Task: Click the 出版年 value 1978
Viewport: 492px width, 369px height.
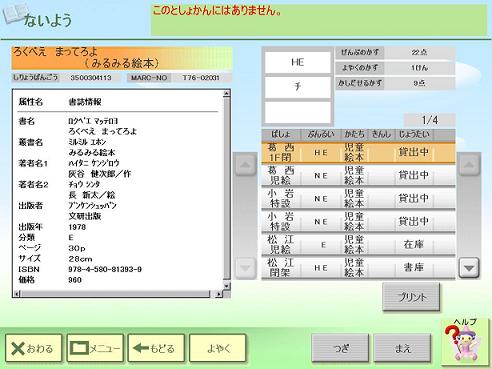Action: (77, 227)
